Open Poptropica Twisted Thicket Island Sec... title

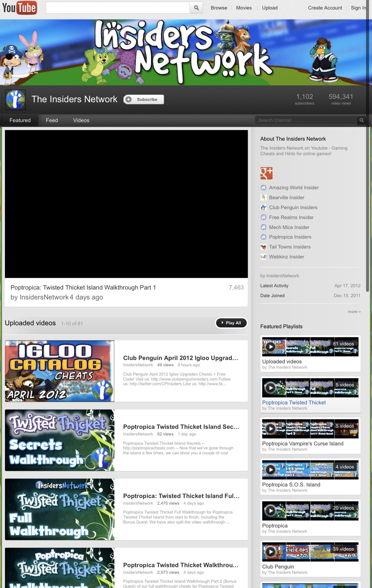(181, 427)
